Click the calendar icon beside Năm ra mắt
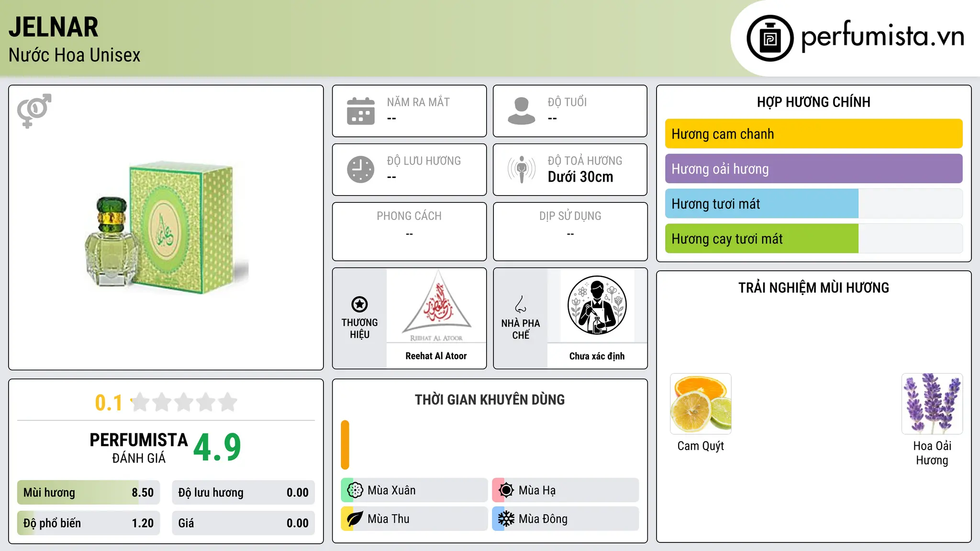 [361, 111]
